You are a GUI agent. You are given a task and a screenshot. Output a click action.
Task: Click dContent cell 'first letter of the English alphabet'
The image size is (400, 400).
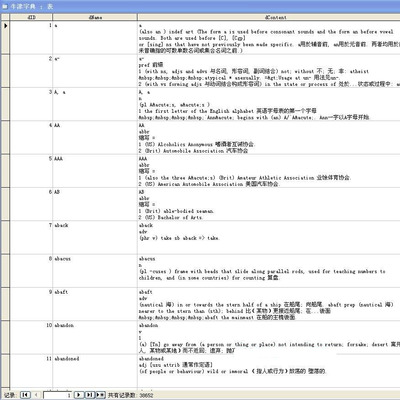[x=269, y=104]
